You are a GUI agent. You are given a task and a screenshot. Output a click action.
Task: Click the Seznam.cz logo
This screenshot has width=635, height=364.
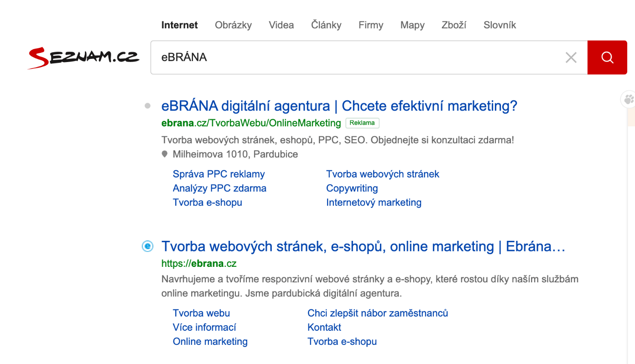(x=83, y=57)
